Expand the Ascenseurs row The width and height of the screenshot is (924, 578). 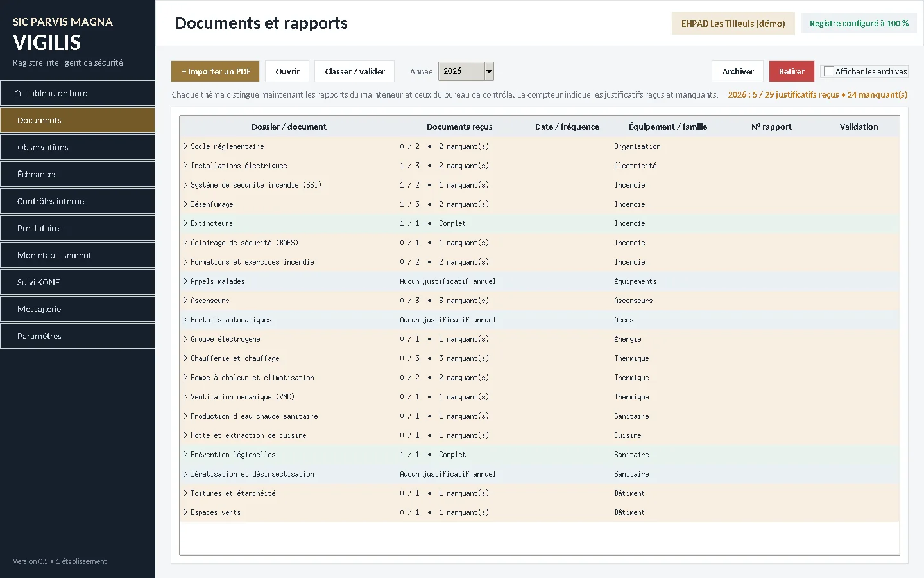[x=185, y=301]
